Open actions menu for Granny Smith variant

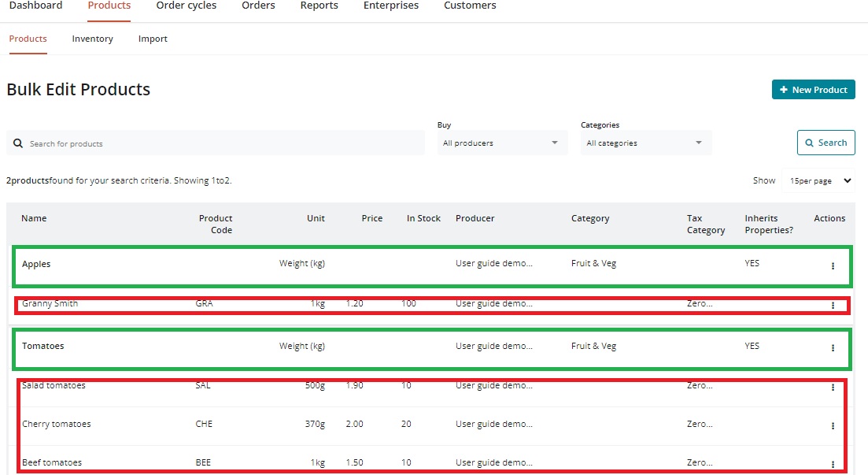[x=833, y=306]
